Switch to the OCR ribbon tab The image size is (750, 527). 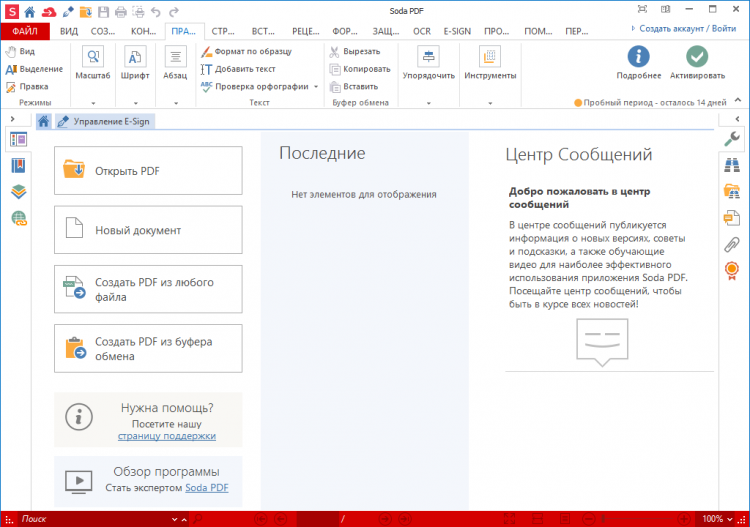click(x=422, y=31)
